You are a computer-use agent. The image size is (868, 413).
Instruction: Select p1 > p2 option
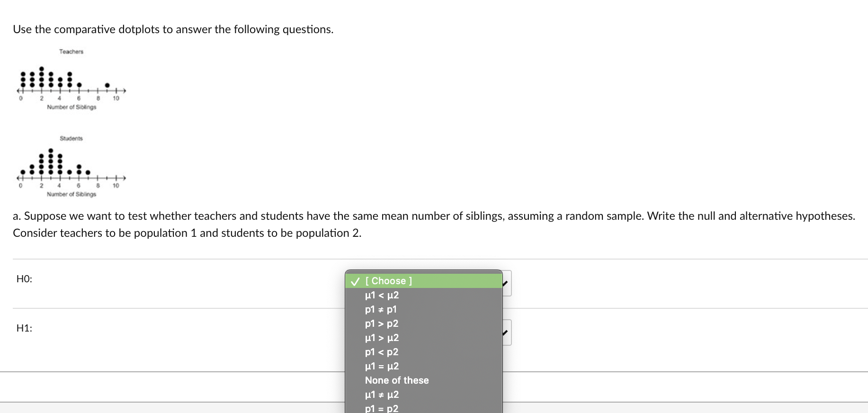pyautogui.click(x=381, y=323)
